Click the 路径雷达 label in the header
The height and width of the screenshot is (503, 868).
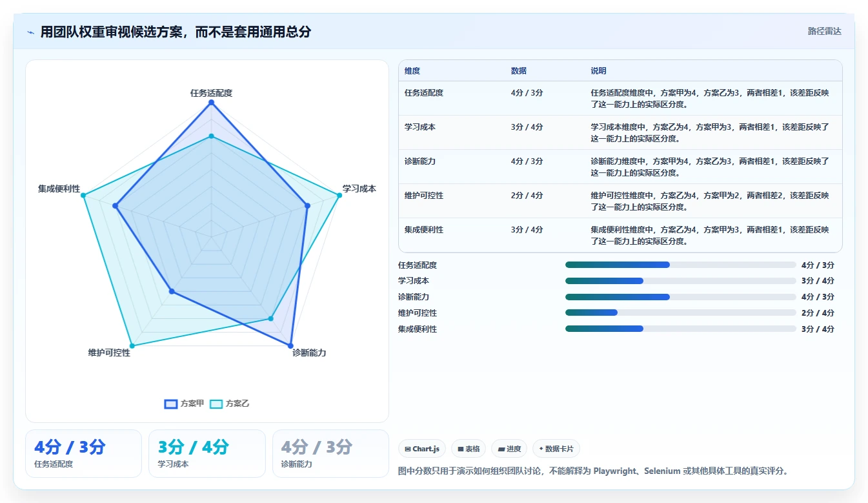(x=824, y=31)
